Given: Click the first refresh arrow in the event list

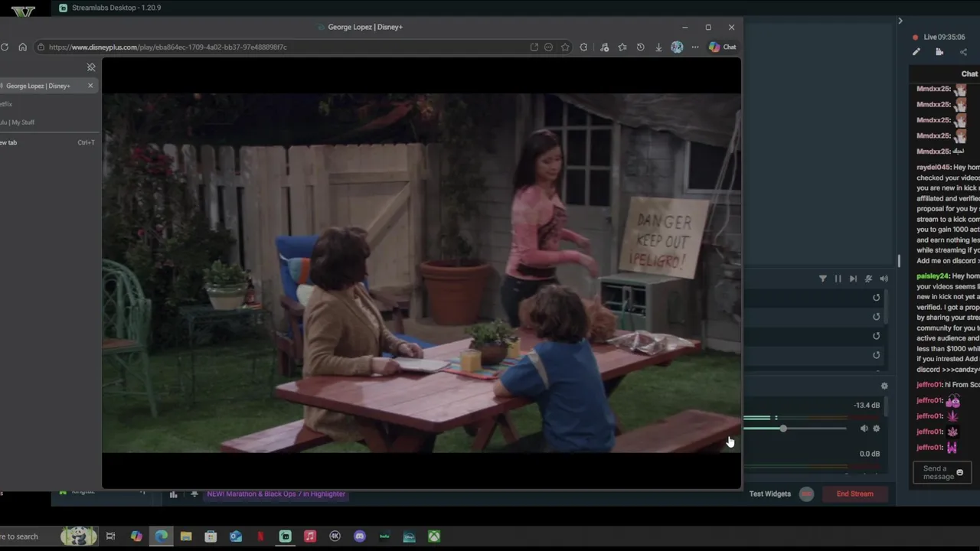Looking at the screenshot, I should 877,298.
